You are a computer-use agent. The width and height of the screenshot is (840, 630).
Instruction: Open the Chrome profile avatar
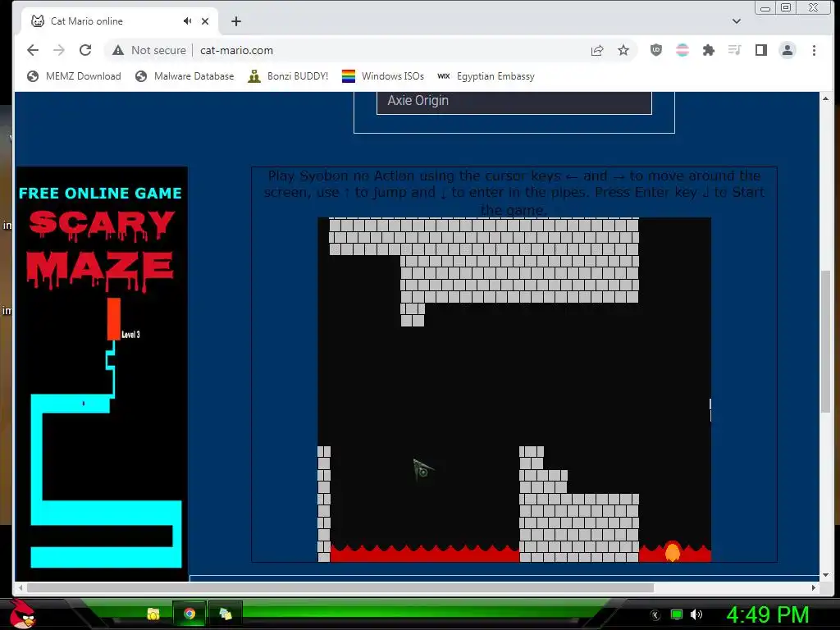(787, 50)
